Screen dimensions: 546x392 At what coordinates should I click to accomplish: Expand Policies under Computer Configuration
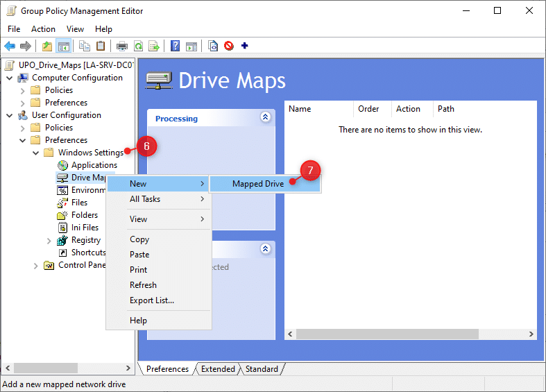coord(23,91)
